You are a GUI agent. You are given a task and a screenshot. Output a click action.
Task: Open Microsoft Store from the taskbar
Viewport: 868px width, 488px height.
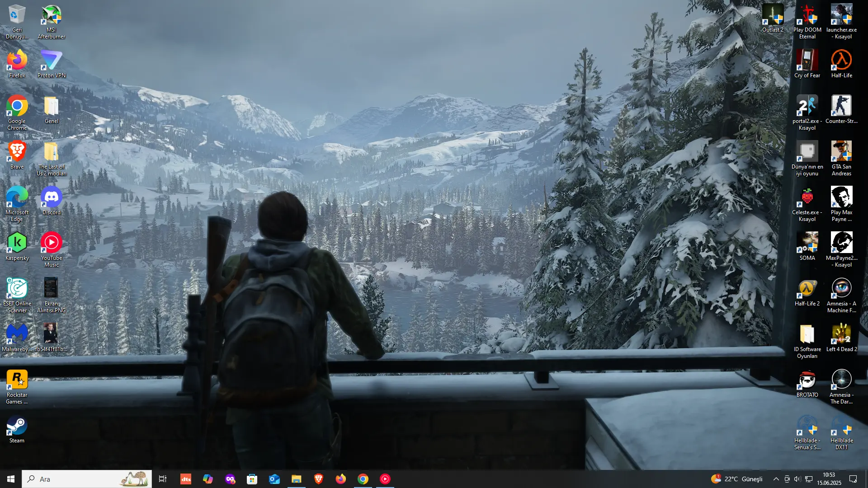tap(252, 479)
